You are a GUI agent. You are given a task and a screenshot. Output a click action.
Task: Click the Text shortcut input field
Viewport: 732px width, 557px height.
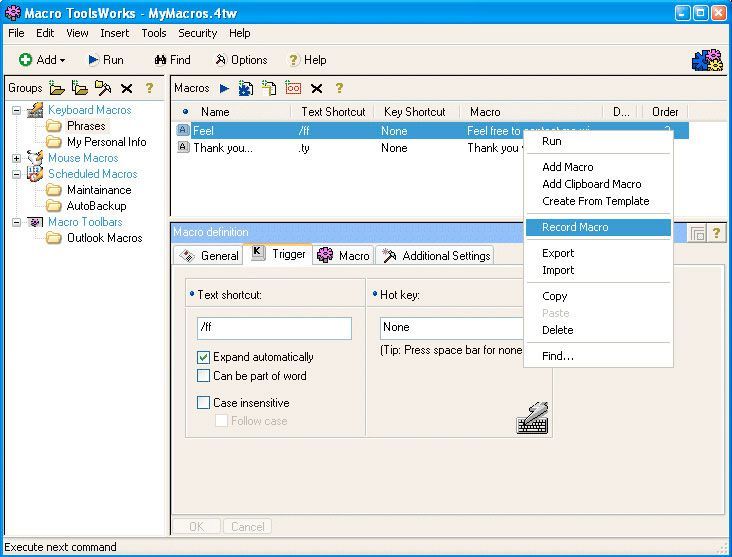click(274, 328)
